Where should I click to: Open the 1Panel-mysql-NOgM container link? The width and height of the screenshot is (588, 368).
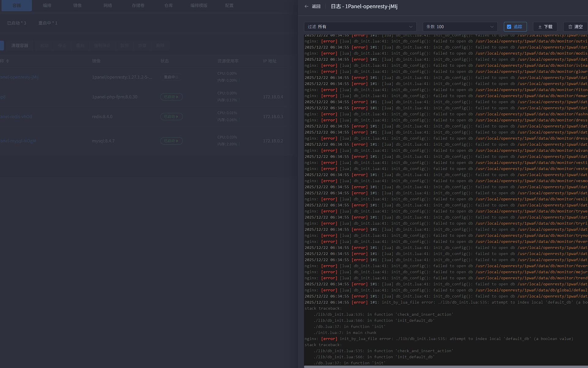click(18, 141)
